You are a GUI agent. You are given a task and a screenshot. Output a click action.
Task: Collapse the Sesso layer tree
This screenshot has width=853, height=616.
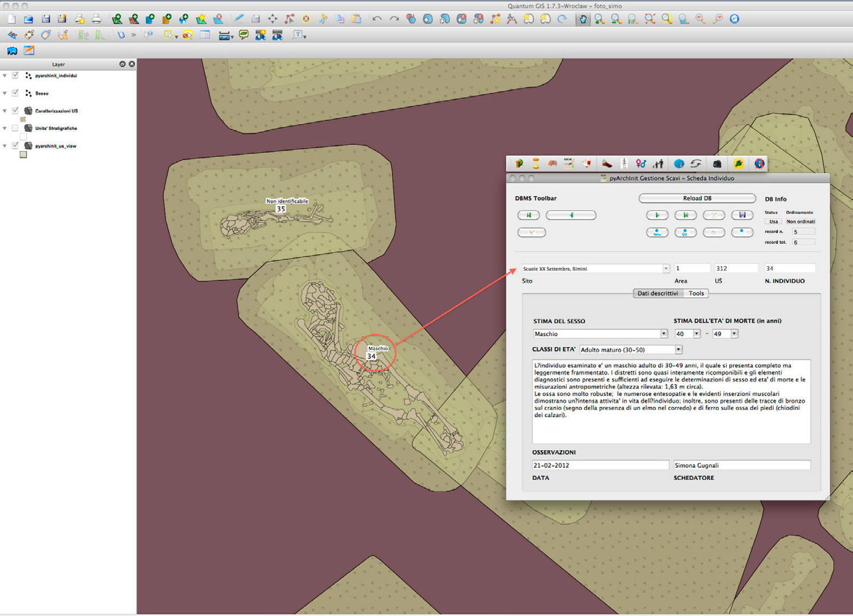[x=5, y=93]
